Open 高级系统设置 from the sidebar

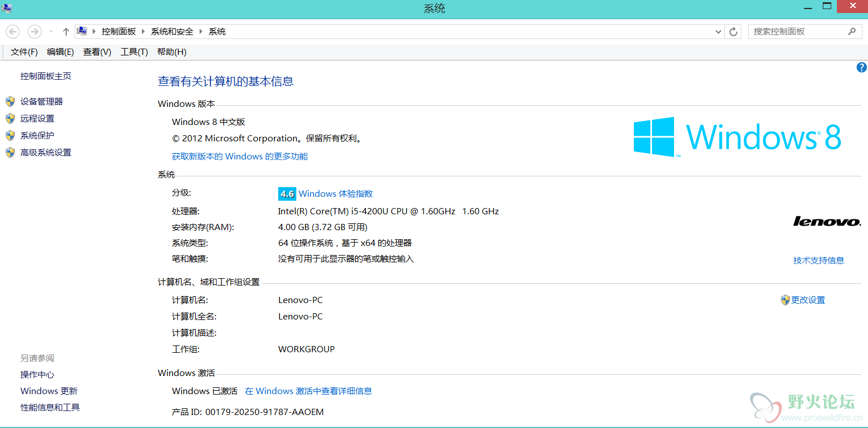tap(46, 153)
